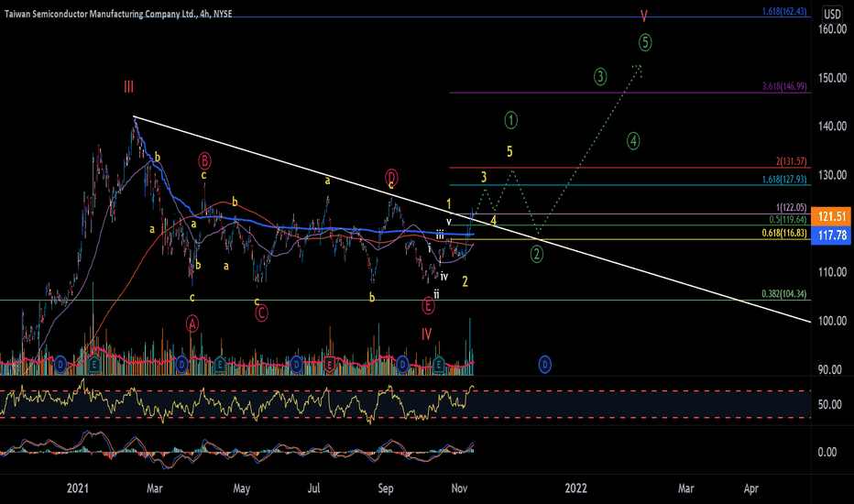Click the 140.00 price axis label
854x504 pixels.
pyautogui.click(x=832, y=126)
